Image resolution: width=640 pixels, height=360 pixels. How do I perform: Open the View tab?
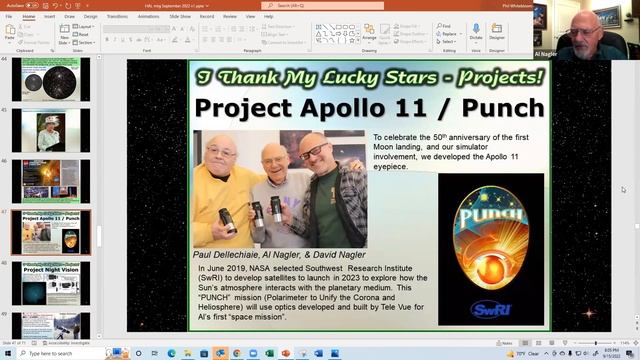(250, 16)
